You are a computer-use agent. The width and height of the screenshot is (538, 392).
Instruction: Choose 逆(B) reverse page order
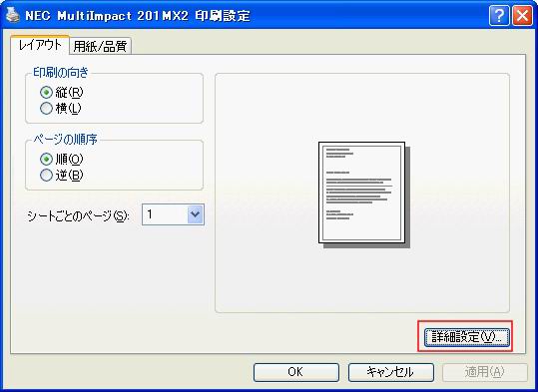pos(46,176)
